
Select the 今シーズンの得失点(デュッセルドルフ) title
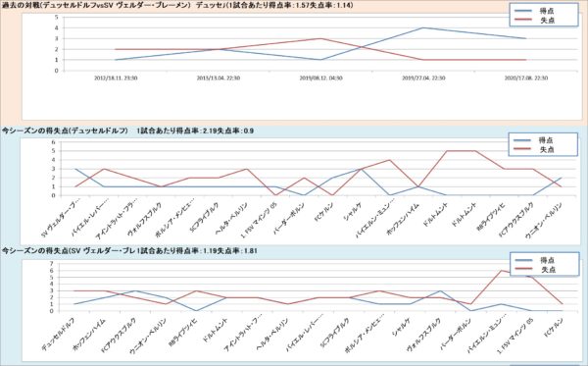pyautogui.click(x=66, y=131)
